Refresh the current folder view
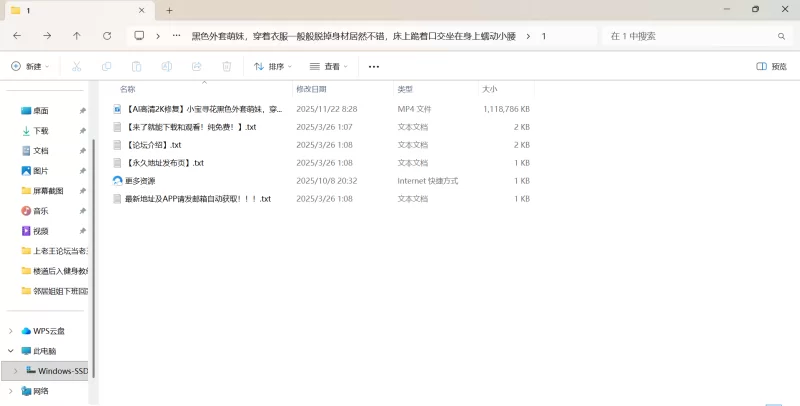 107,36
